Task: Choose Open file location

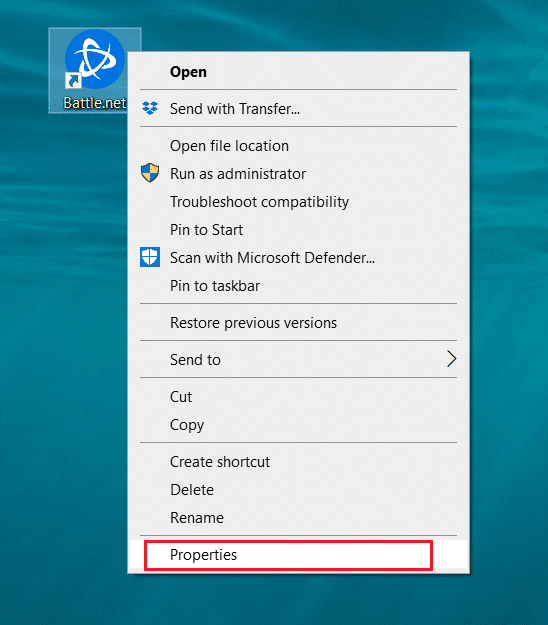Action: [298, 146]
